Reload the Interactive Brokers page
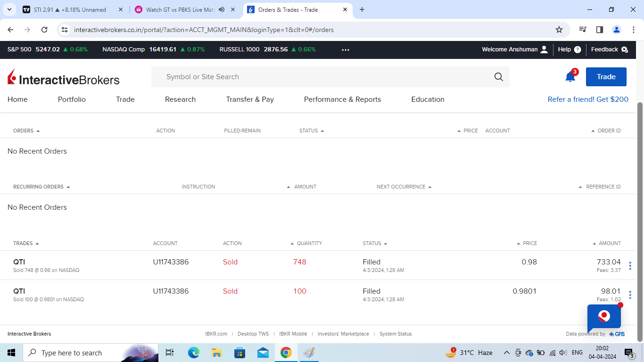The image size is (644, 362). point(44,30)
